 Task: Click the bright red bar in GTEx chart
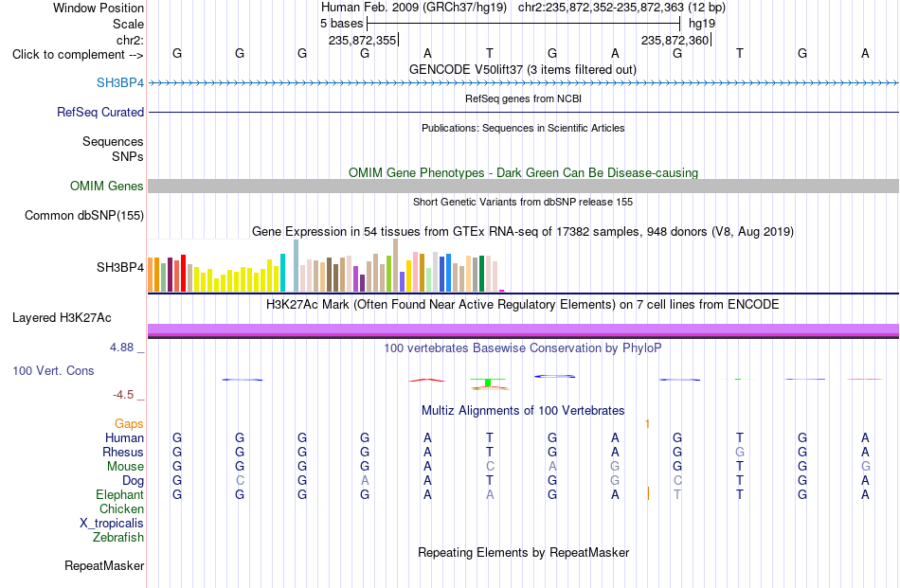click(x=183, y=273)
